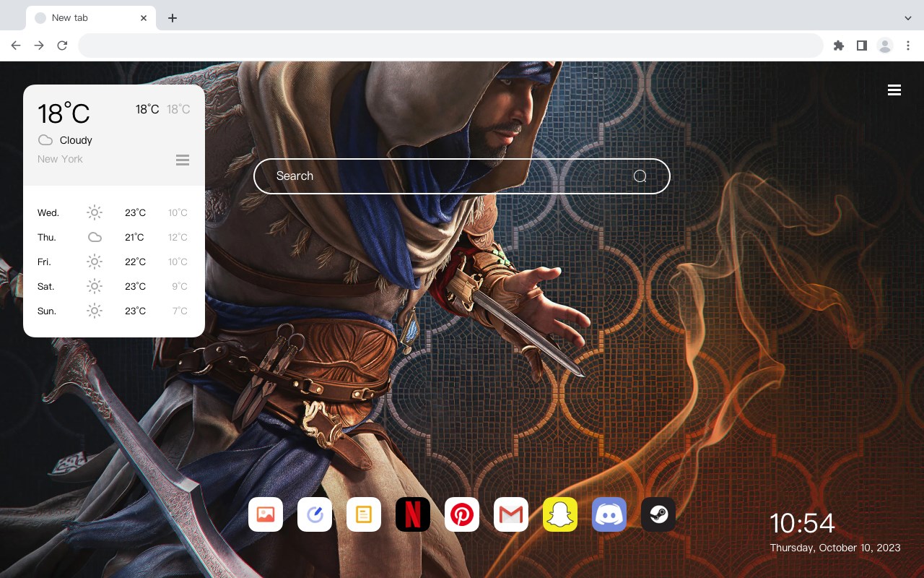Open the Chrome three-dot menu
The width and height of the screenshot is (924, 578).
[x=908, y=46]
